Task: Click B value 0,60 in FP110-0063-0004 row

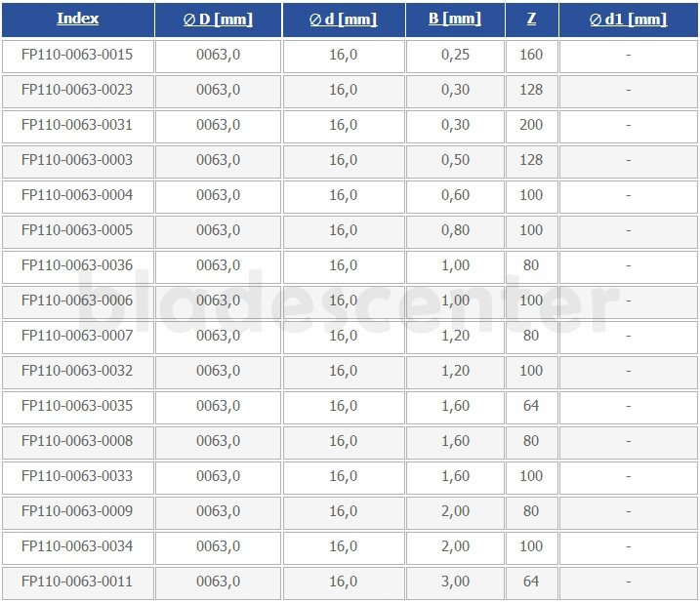Action: (x=455, y=195)
